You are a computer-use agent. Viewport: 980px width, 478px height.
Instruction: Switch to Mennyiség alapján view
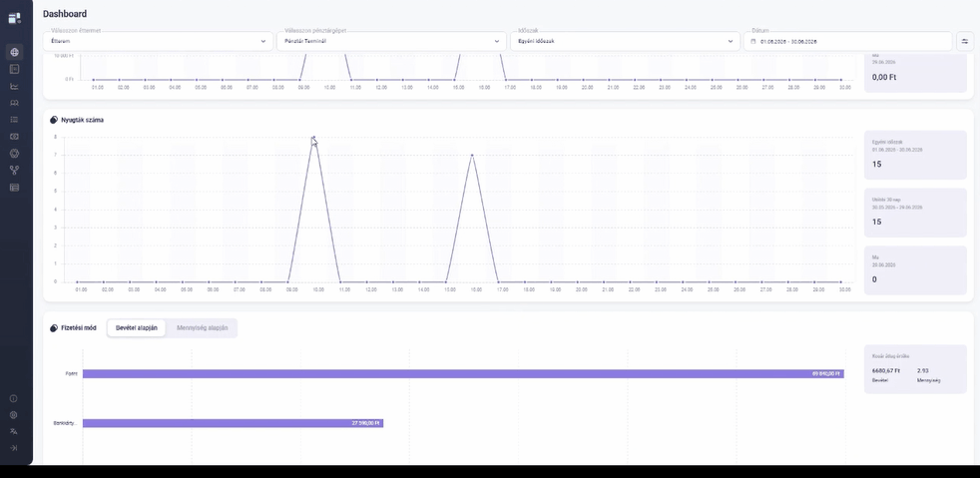pyautogui.click(x=202, y=328)
